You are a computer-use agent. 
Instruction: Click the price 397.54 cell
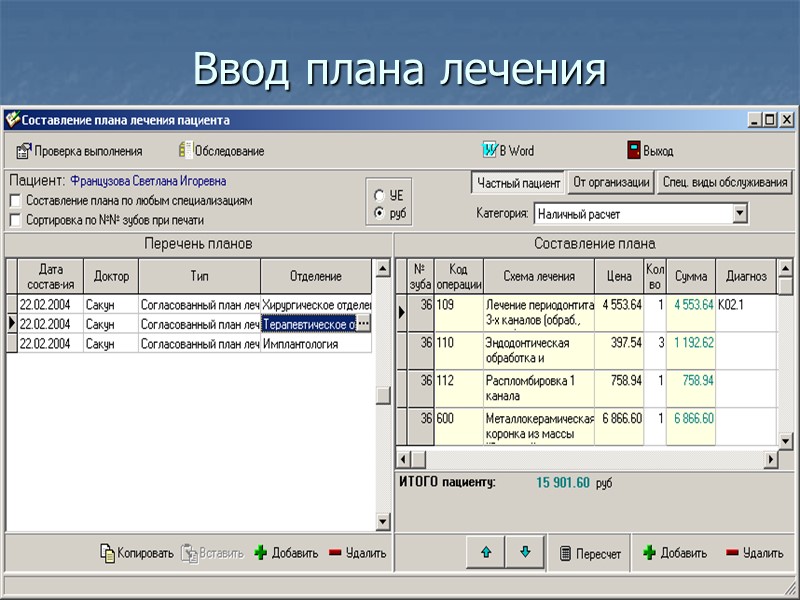coord(619,351)
